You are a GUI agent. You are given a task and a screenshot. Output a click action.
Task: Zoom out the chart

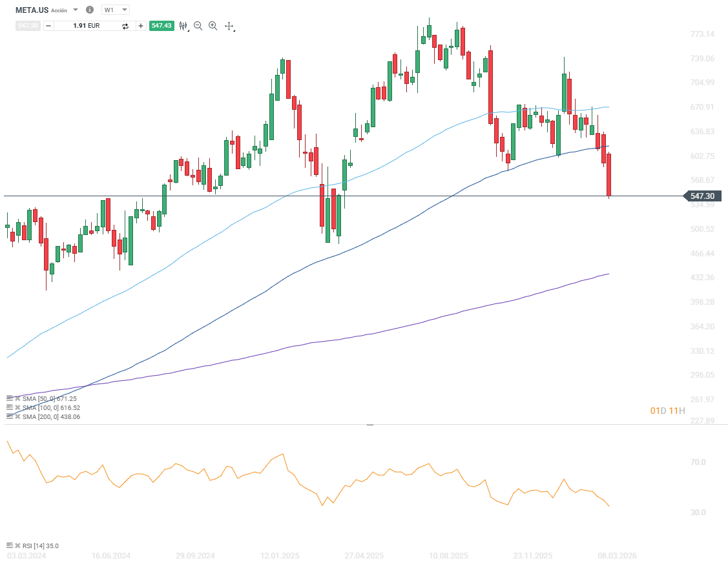pyautogui.click(x=198, y=26)
